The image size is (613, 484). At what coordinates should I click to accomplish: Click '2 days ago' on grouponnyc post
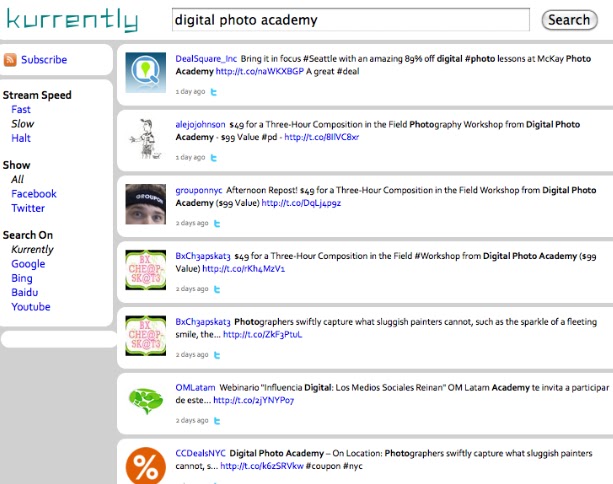click(x=192, y=223)
